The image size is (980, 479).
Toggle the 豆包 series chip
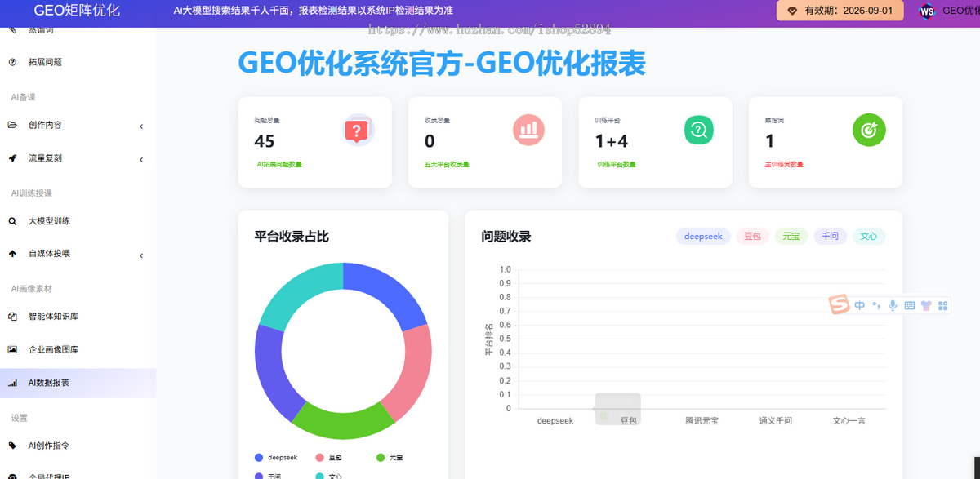coord(753,237)
